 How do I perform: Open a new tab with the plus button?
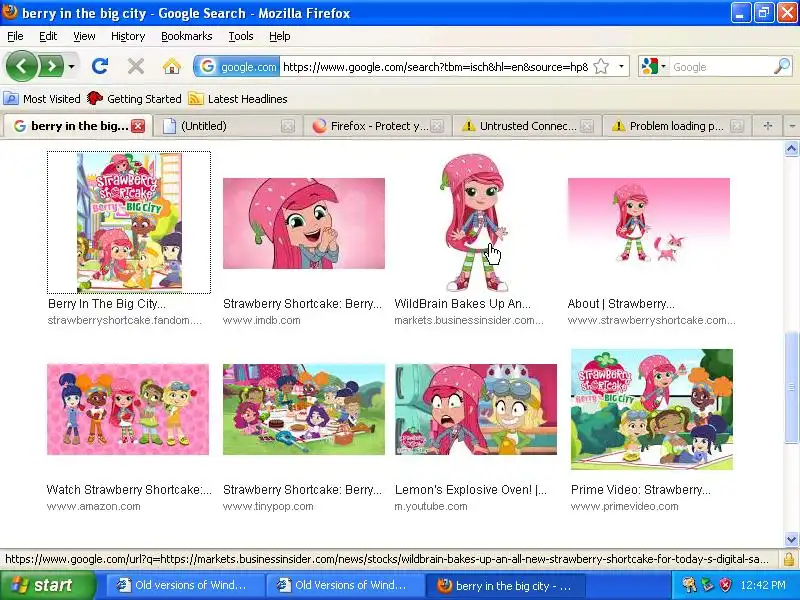click(x=768, y=126)
